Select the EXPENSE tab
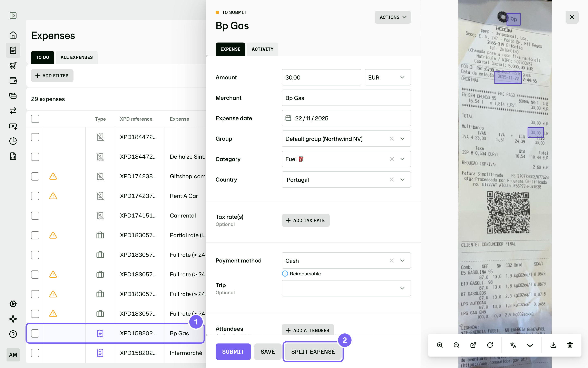Image resolution: width=588 pixels, height=368 pixels. pos(230,49)
